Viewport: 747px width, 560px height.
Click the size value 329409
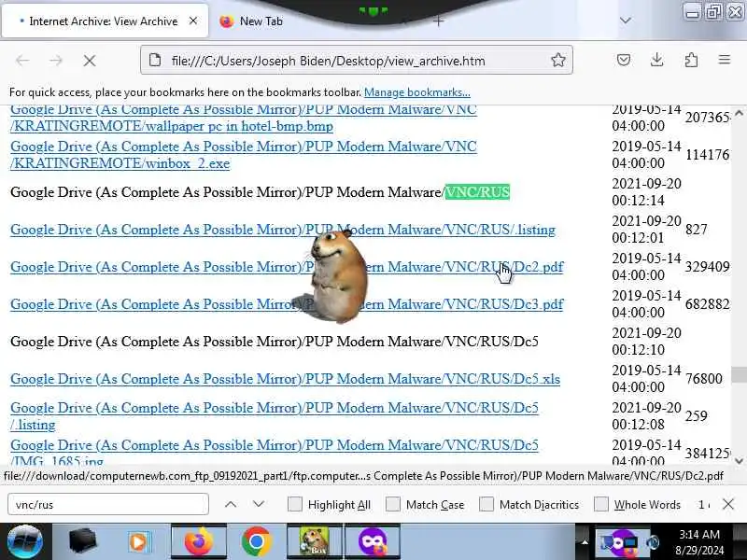tap(707, 267)
